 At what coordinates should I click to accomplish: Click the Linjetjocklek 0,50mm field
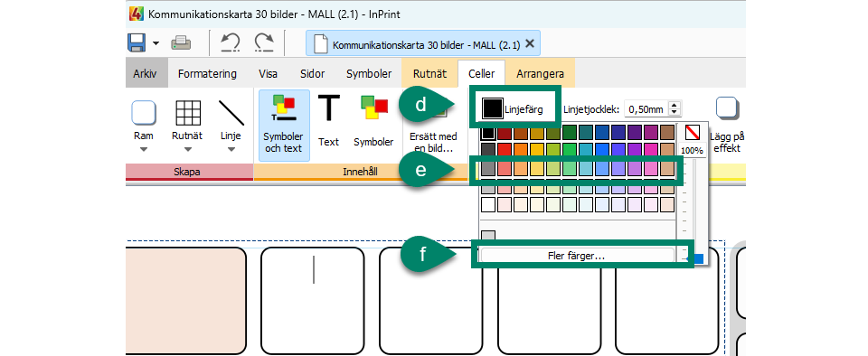point(646,109)
